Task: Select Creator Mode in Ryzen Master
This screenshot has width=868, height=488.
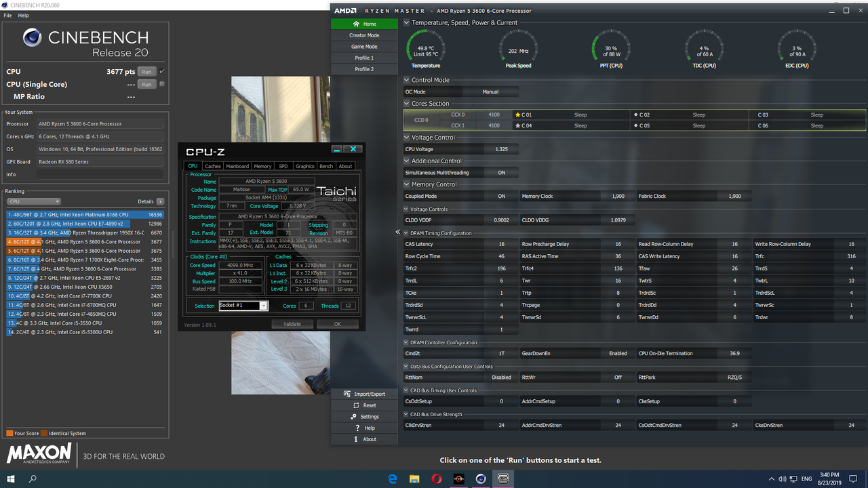Action: (x=364, y=35)
